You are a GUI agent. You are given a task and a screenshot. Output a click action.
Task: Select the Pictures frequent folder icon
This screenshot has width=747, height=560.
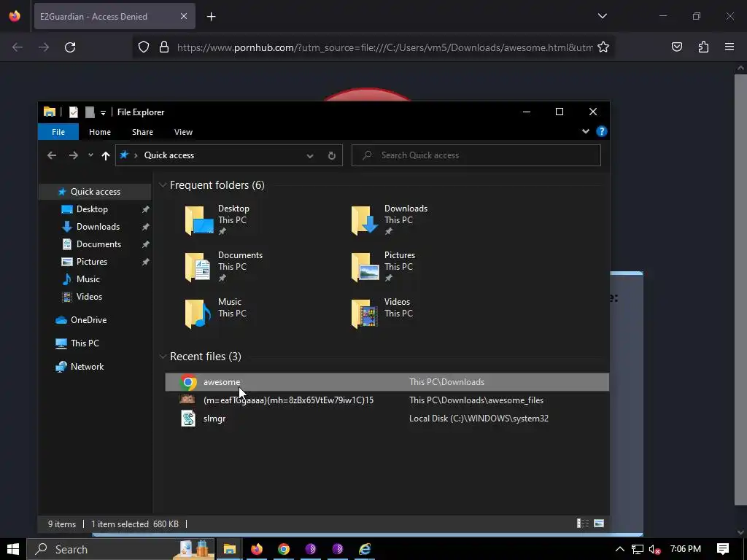[365, 267]
